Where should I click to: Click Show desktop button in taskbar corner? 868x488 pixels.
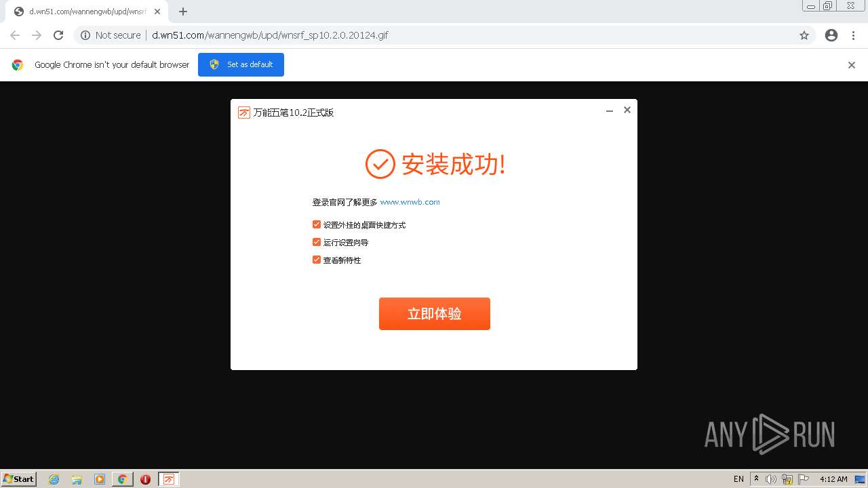pos(860,479)
